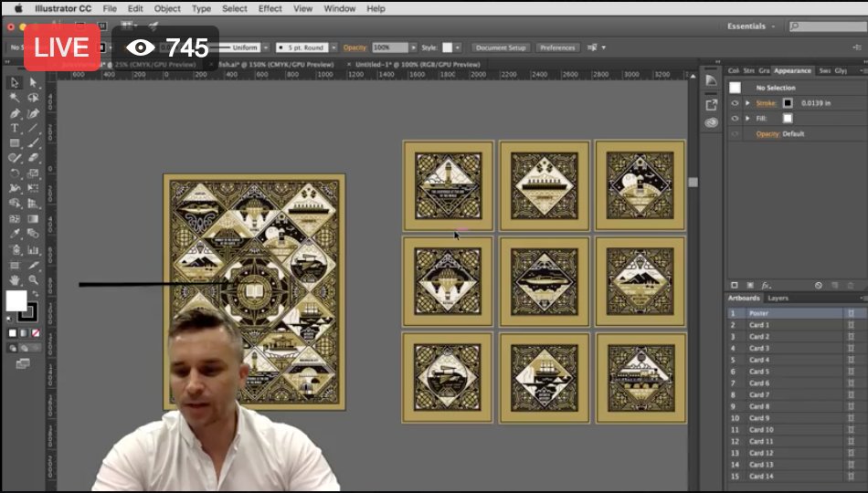Set paint mode to None (red slash)
868x493 pixels.
click(x=36, y=333)
